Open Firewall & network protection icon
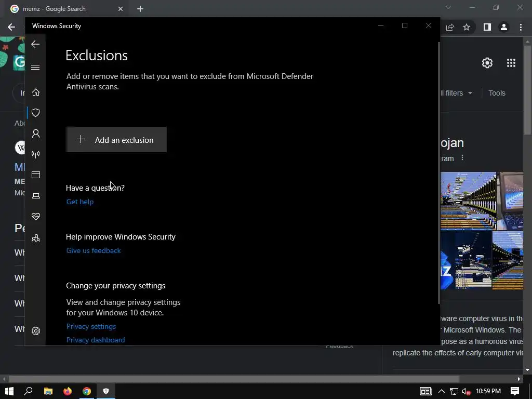 36,154
